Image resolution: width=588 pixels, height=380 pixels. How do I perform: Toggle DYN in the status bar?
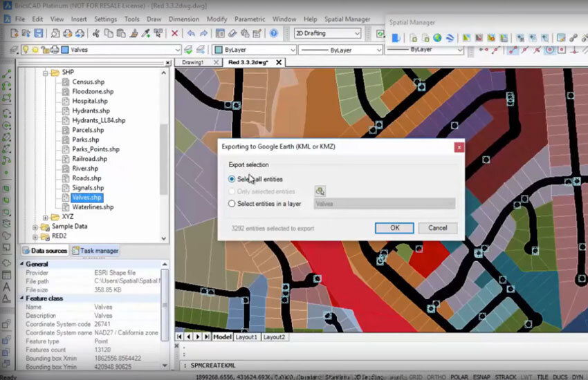[578, 377]
